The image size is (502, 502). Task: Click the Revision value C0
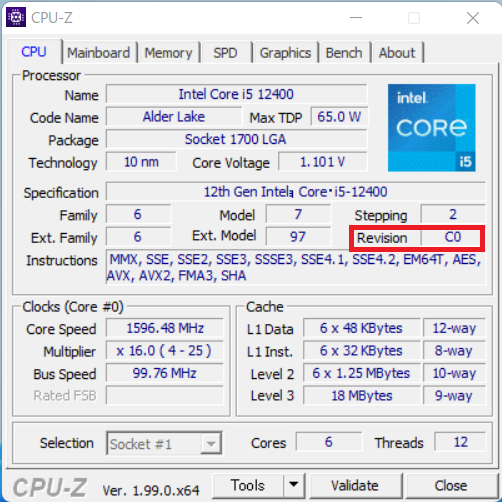point(451,237)
